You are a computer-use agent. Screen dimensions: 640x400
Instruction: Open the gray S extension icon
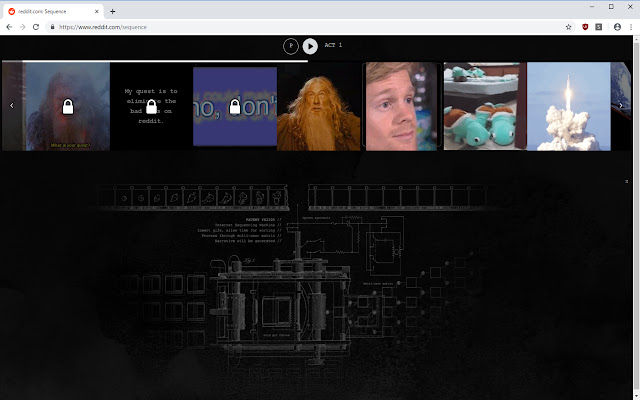(598, 27)
